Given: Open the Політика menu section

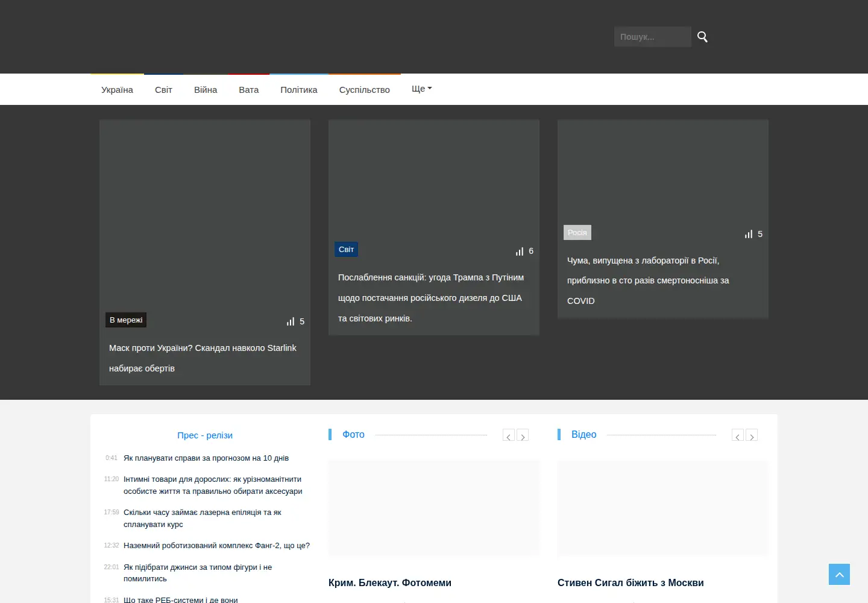Looking at the screenshot, I should tap(299, 90).
